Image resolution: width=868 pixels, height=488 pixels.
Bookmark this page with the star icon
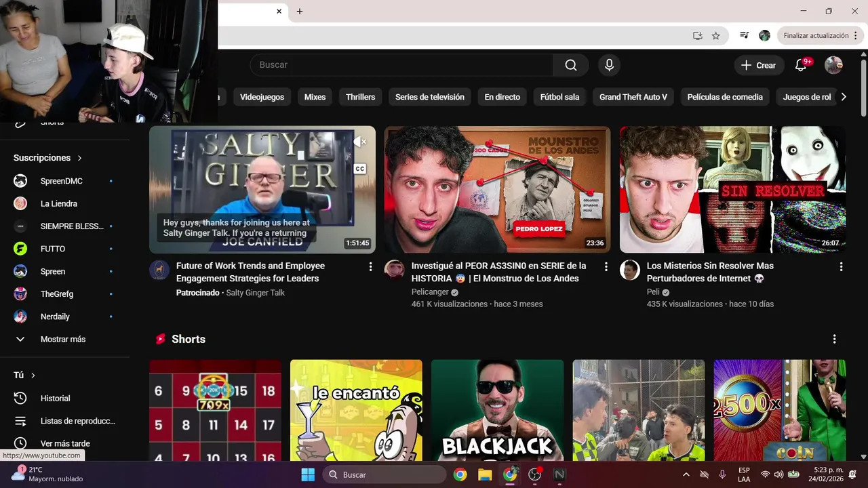(x=715, y=36)
